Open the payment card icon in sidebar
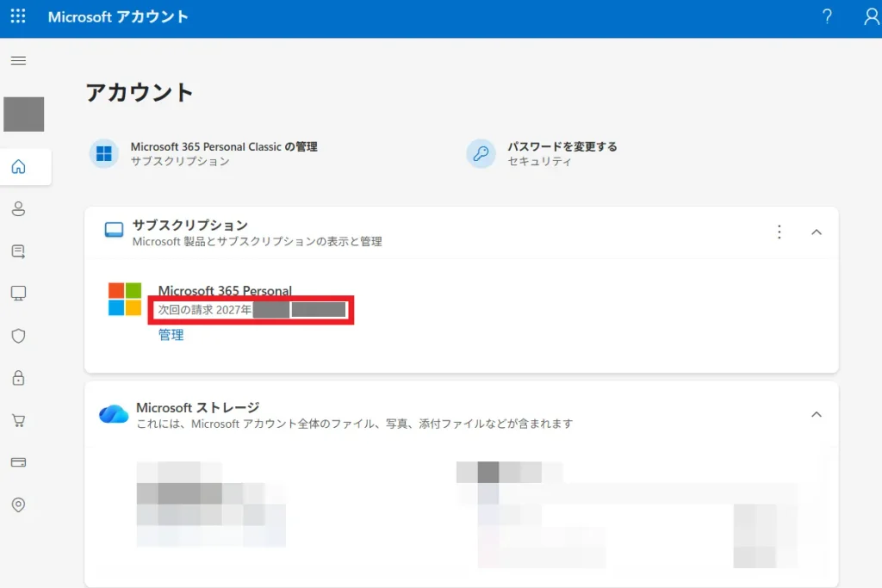Image resolution: width=882 pixels, height=588 pixels. pos(19,462)
